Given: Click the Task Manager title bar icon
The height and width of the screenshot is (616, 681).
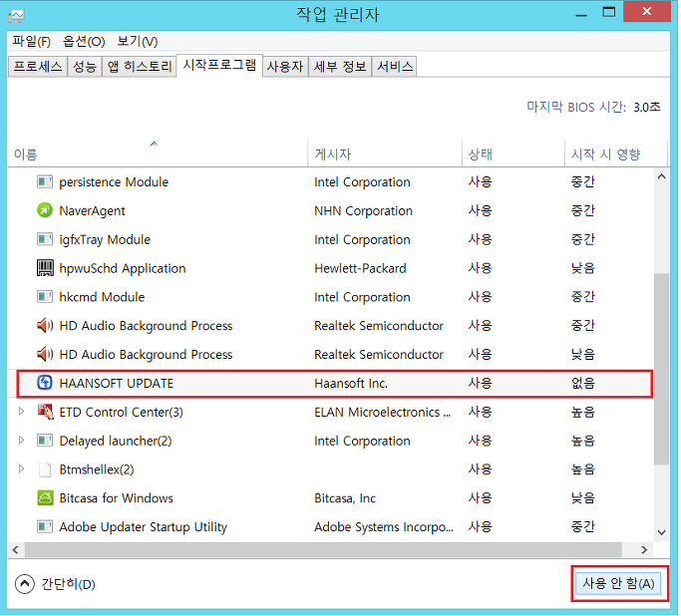Looking at the screenshot, I should tap(17, 16).
